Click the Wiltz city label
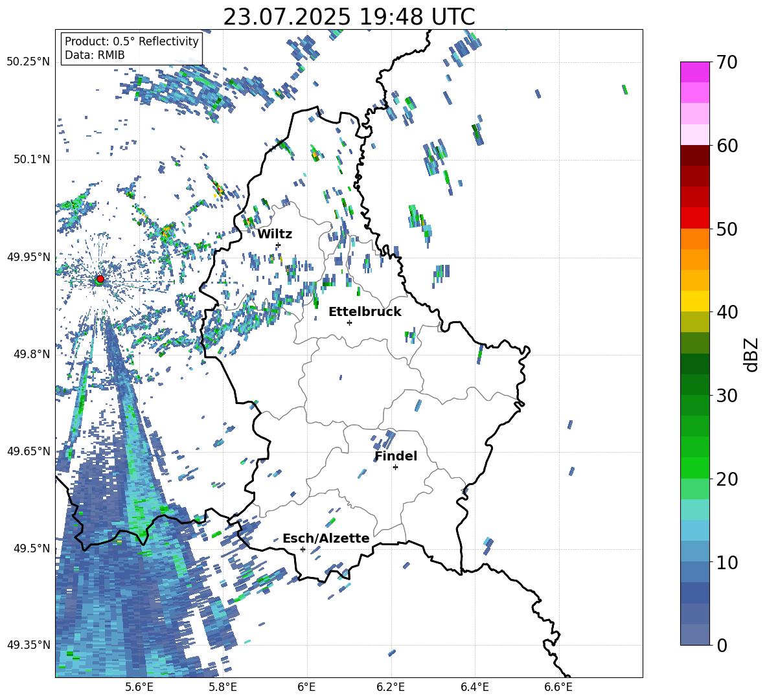The height and width of the screenshot is (700, 767). click(275, 234)
